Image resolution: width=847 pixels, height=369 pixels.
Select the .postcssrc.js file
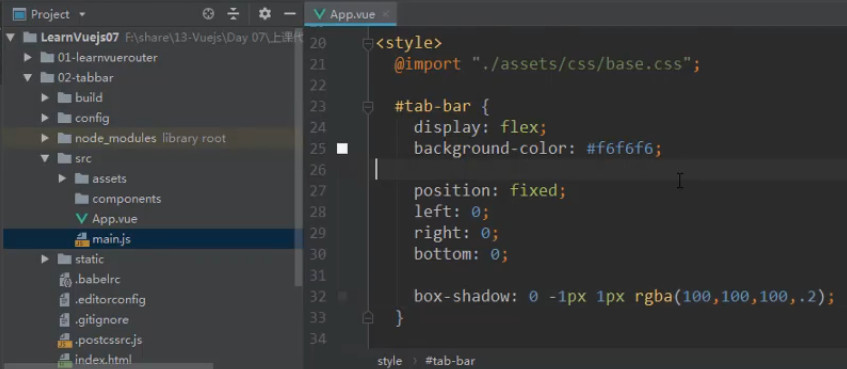(x=109, y=340)
